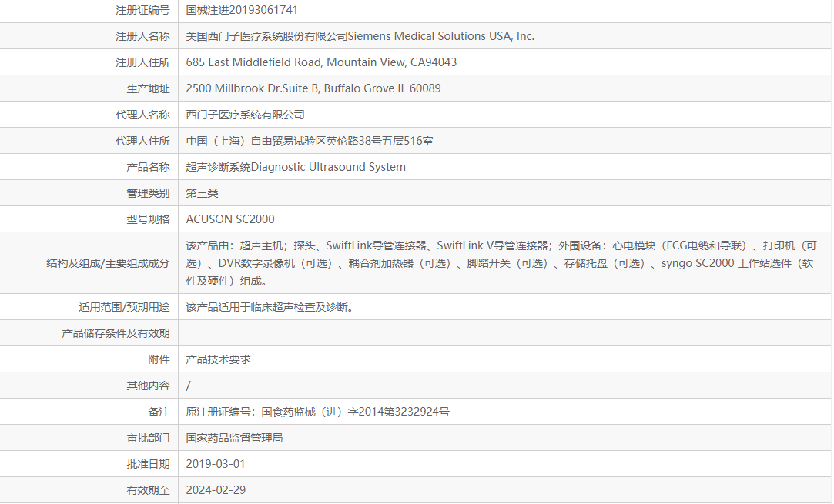Click the agent address 中国（上海）自由贸易试验区
The width and height of the screenshot is (834, 504).
click(256, 141)
